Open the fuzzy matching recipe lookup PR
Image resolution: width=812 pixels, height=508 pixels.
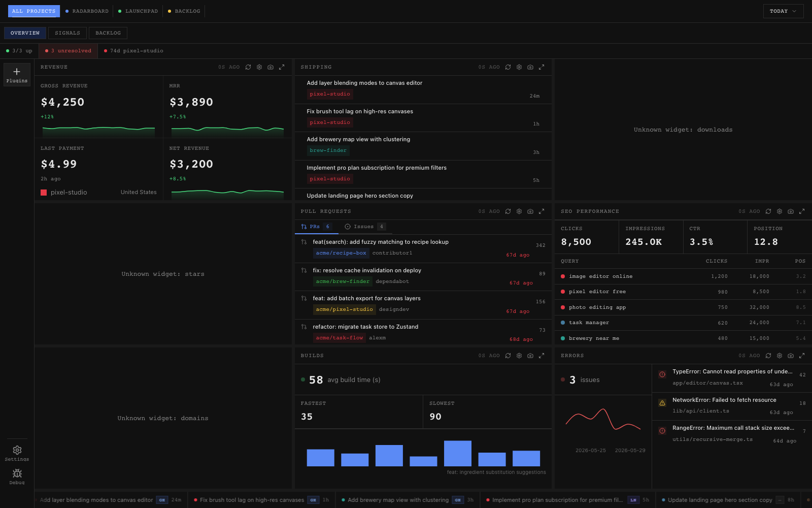[x=423, y=248]
